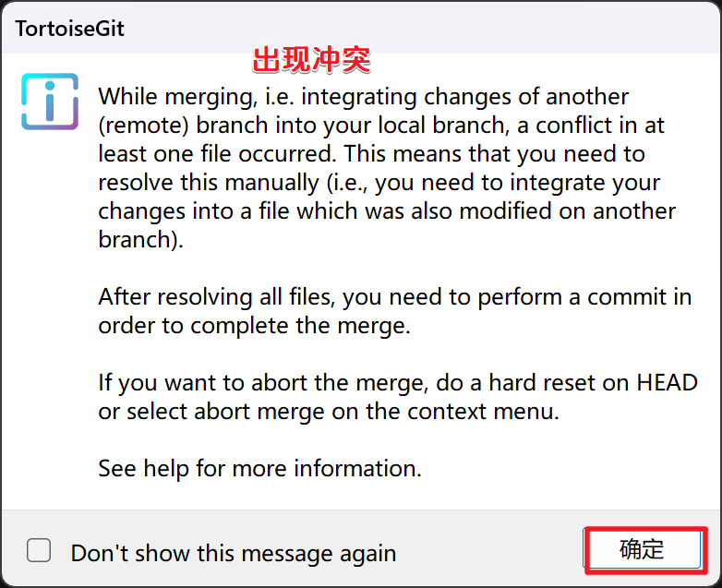Image resolution: width=722 pixels, height=588 pixels.
Task: Click the 'changes into a file' line
Action: (x=386, y=211)
